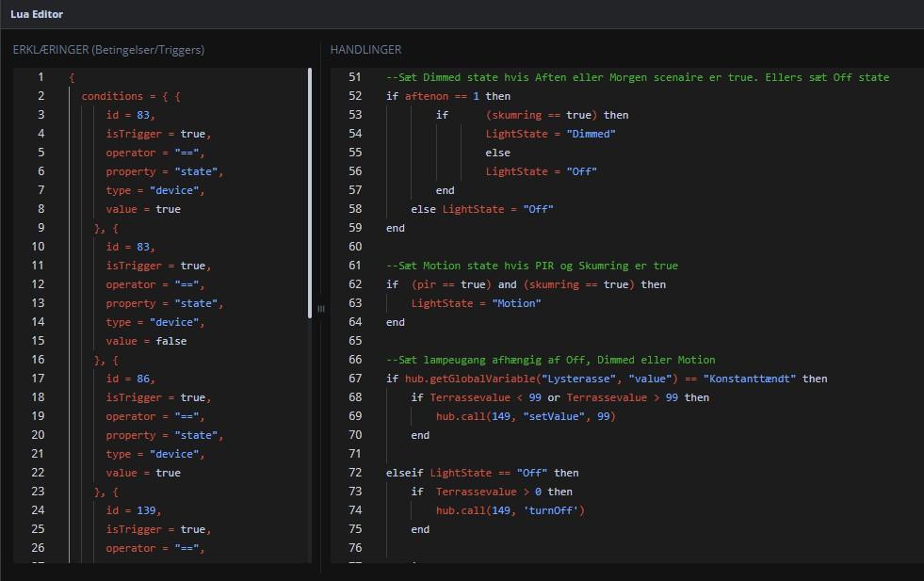The image size is (924, 581).
Task: Click the LightState = "Motion" line
Action: [x=476, y=303]
